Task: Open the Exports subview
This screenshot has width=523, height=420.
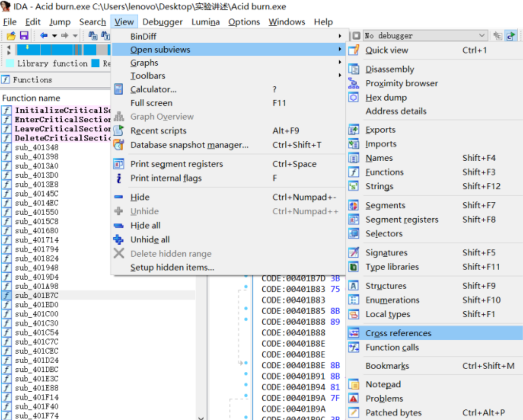Action: 435,130
